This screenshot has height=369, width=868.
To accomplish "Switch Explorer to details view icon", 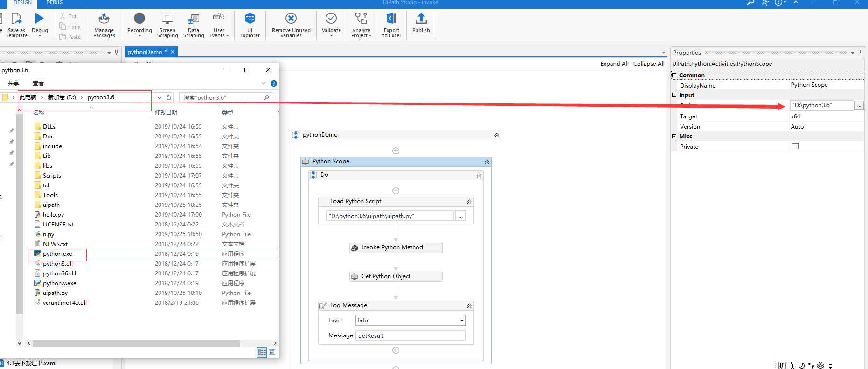I will tap(262, 352).
